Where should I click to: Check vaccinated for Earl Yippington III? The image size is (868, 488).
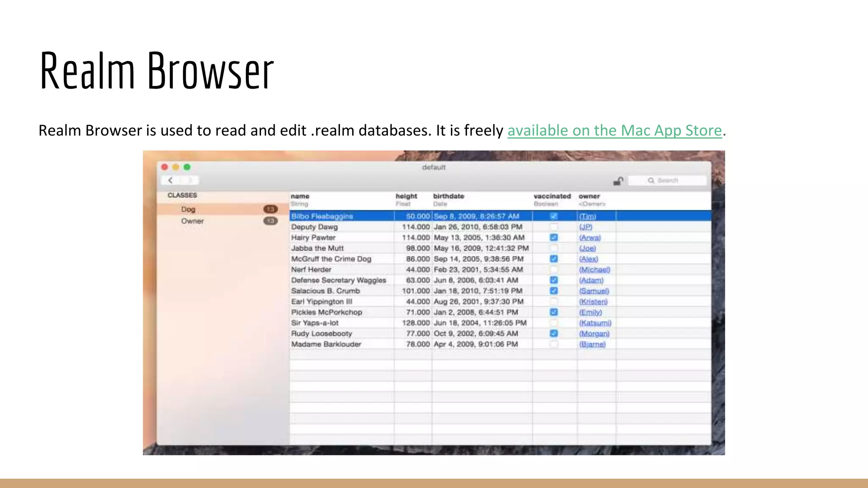tap(554, 301)
